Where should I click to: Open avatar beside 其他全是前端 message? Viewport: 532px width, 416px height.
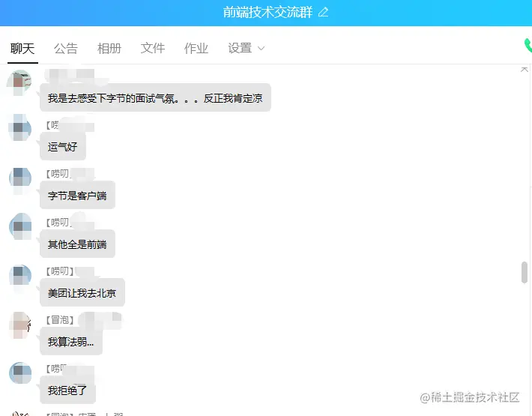pos(20,226)
